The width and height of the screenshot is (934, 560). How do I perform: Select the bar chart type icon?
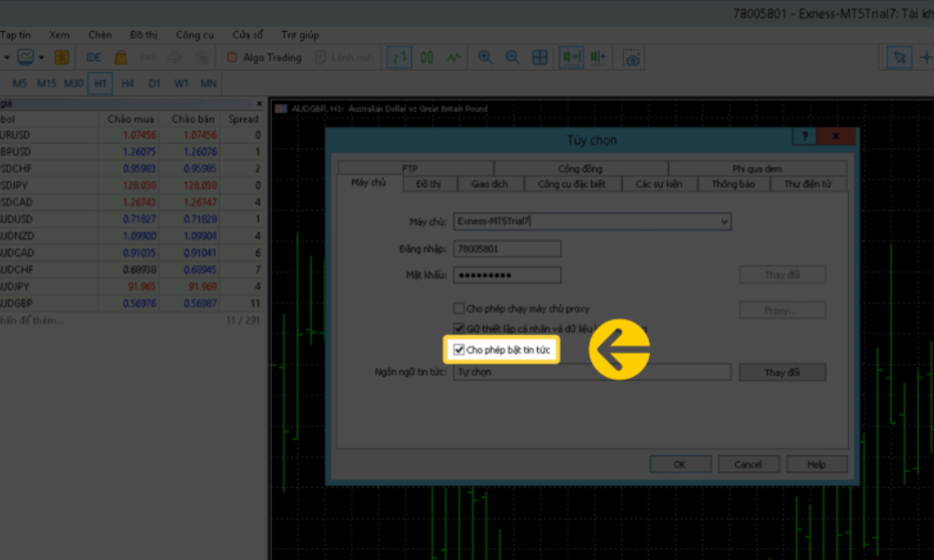[x=399, y=58]
